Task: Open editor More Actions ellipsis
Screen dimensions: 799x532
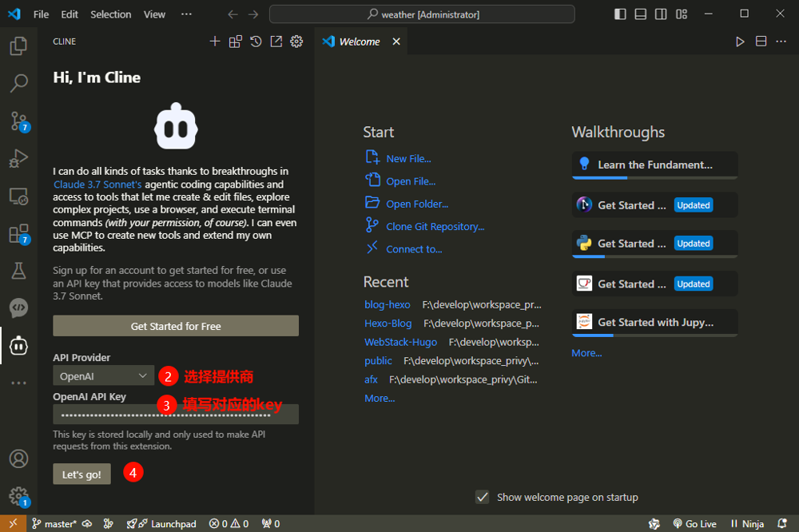Action: (x=781, y=42)
